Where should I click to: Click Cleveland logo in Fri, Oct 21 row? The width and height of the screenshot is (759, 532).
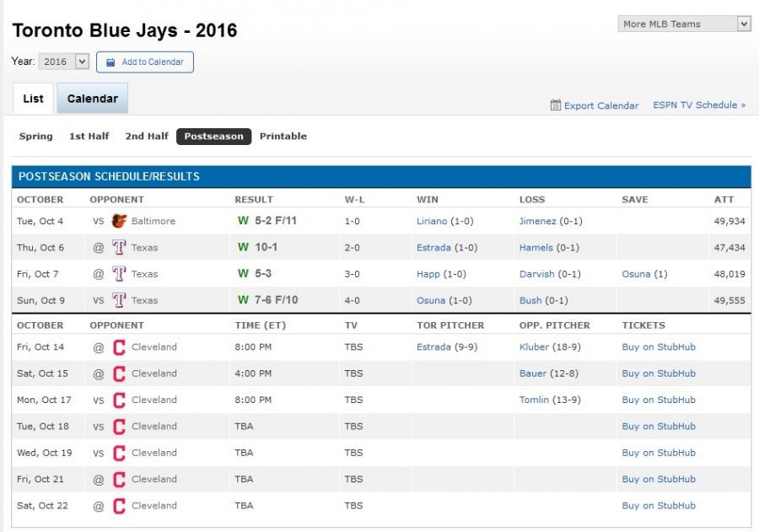(119, 479)
